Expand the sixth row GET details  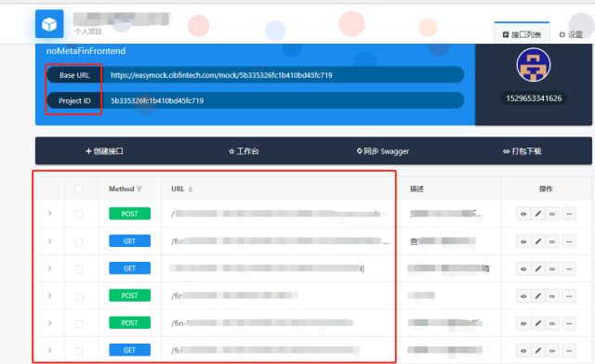point(49,350)
